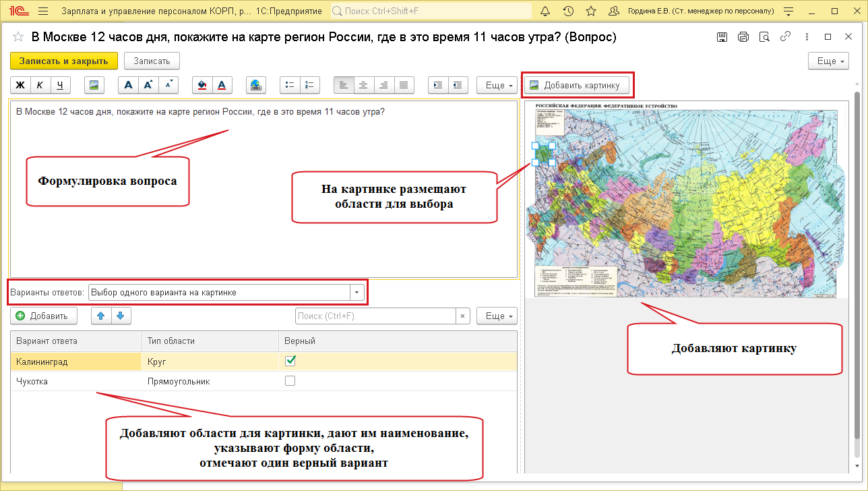This screenshot has height=491, width=868.
Task: Apply underline formatting (Ч)
Action: (61, 85)
